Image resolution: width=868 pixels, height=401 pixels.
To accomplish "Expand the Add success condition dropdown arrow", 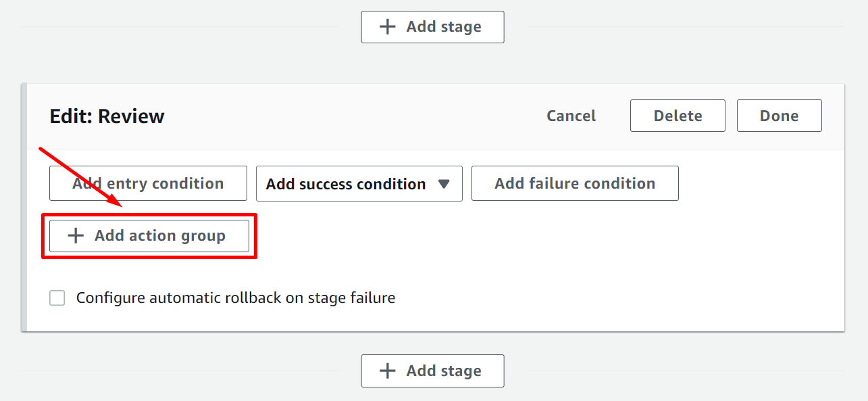I will click(x=444, y=184).
